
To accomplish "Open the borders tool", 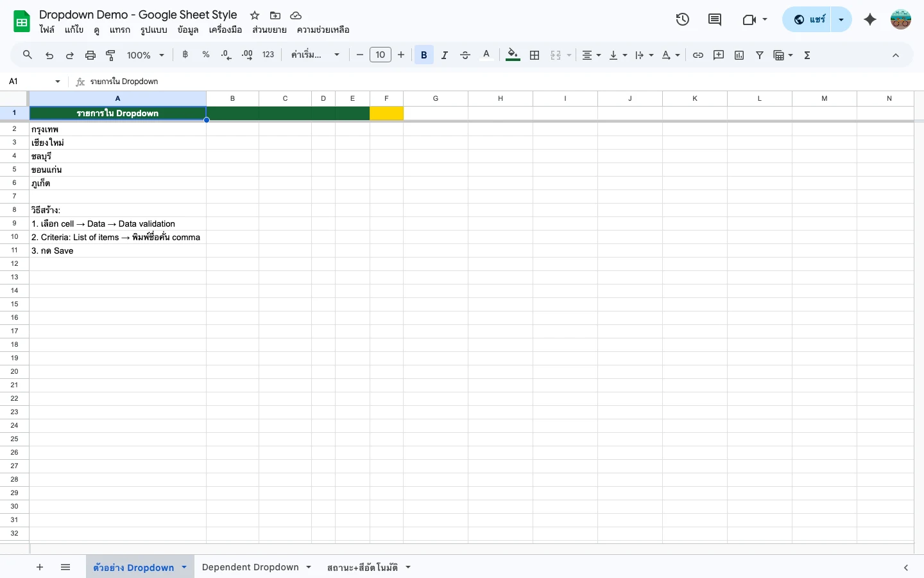I will pos(535,55).
